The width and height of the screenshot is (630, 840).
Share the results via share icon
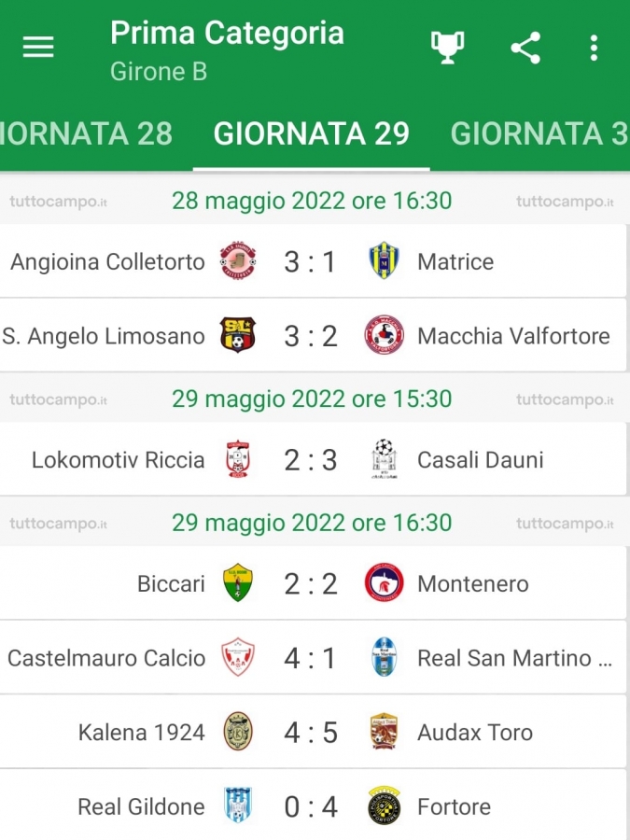(x=525, y=49)
